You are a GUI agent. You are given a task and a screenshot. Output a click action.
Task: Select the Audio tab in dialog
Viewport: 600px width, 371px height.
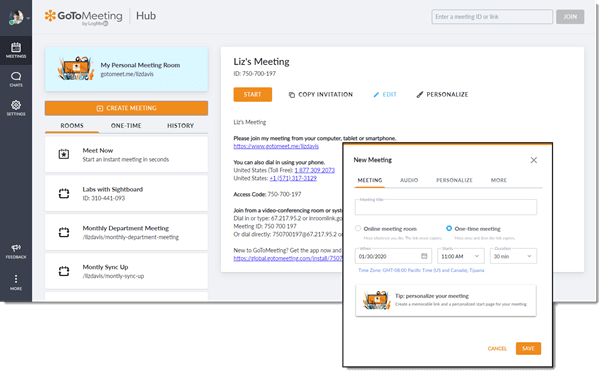coord(409,180)
